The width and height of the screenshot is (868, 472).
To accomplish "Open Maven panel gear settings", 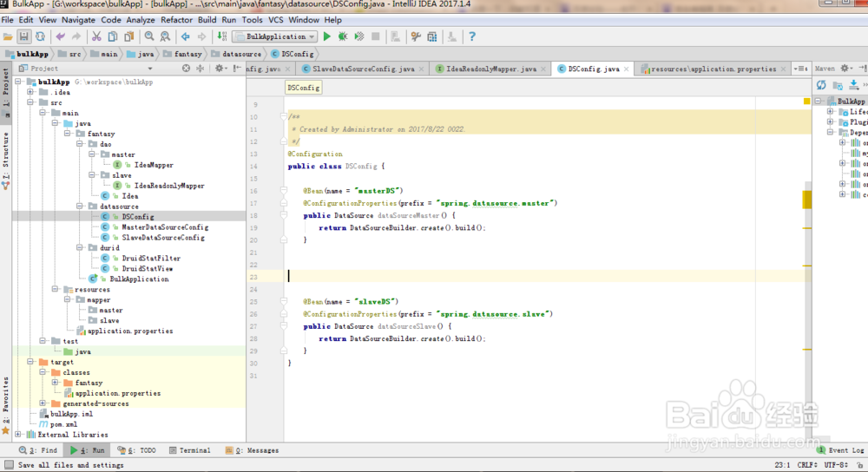I will 845,68.
